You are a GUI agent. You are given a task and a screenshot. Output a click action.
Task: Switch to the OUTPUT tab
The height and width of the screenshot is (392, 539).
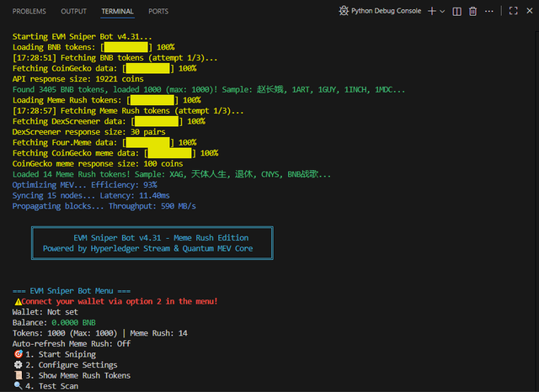pyautogui.click(x=73, y=11)
